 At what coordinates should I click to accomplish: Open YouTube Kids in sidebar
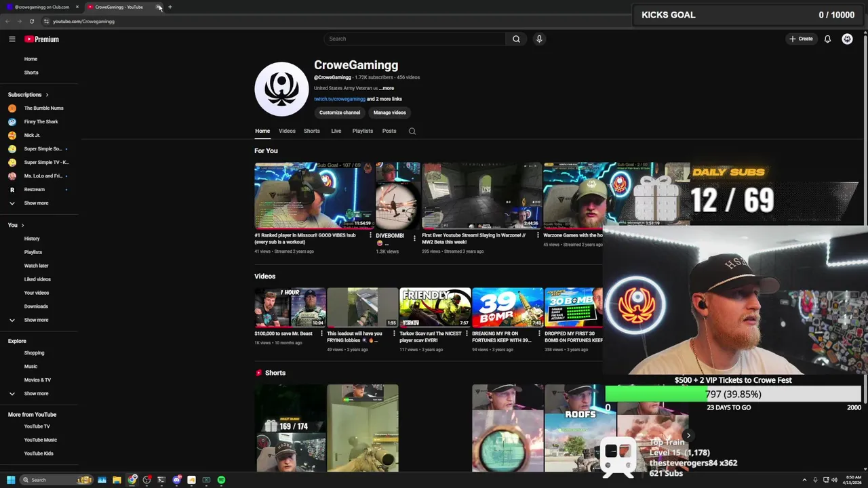point(39,453)
